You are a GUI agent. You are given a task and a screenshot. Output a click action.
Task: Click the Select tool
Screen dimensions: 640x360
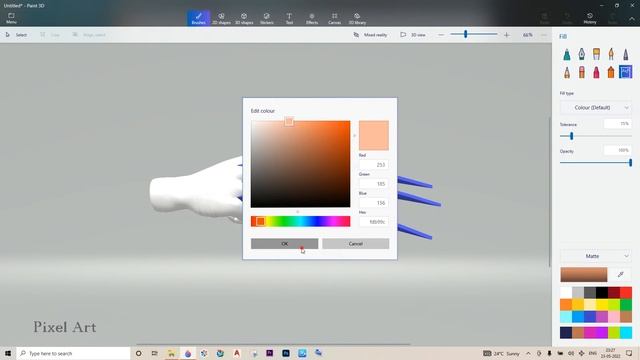coord(16,35)
